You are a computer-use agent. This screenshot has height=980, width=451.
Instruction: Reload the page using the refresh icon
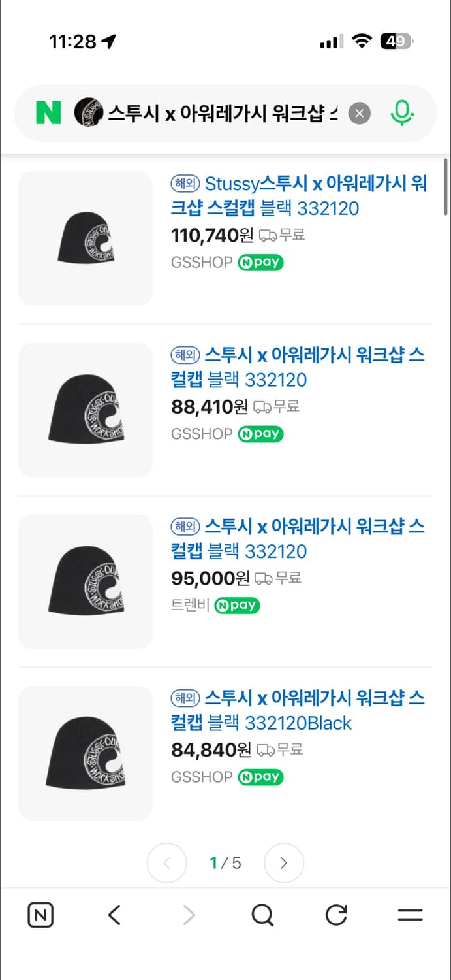[335, 915]
